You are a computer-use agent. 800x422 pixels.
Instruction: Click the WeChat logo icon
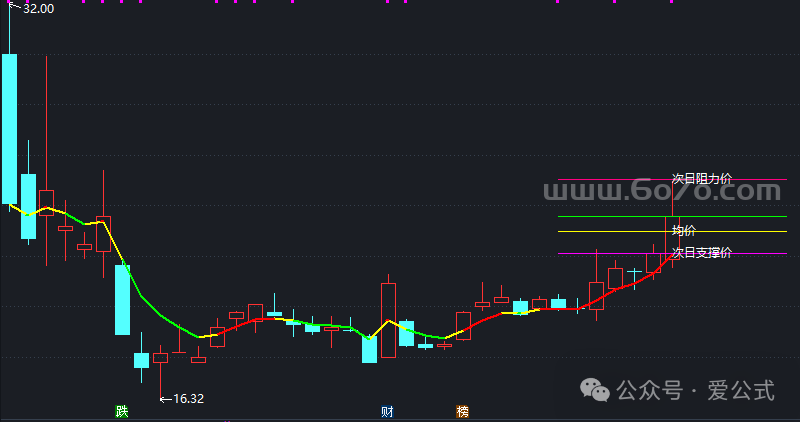[x=597, y=390]
